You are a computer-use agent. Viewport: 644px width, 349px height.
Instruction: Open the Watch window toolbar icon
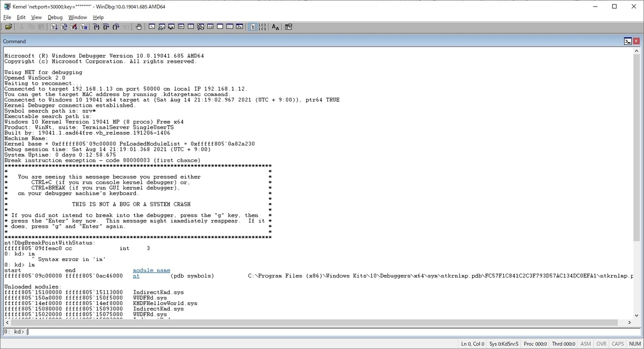tap(162, 26)
